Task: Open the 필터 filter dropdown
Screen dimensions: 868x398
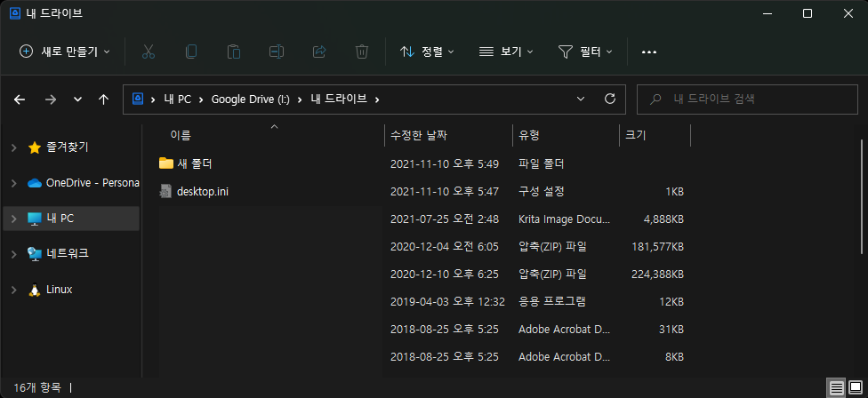Action: pyautogui.click(x=586, y=52)
